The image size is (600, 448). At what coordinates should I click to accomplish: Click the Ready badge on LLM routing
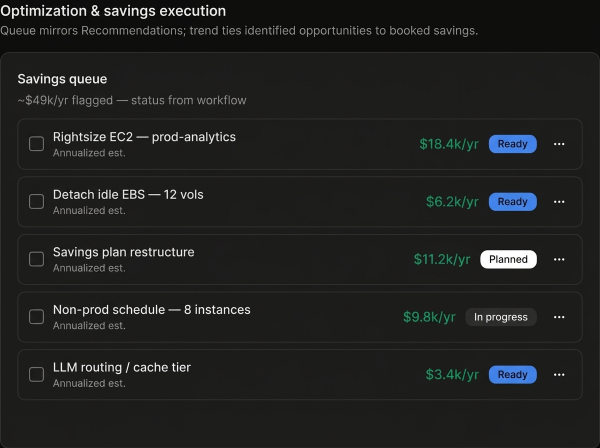tap(512, 375)
